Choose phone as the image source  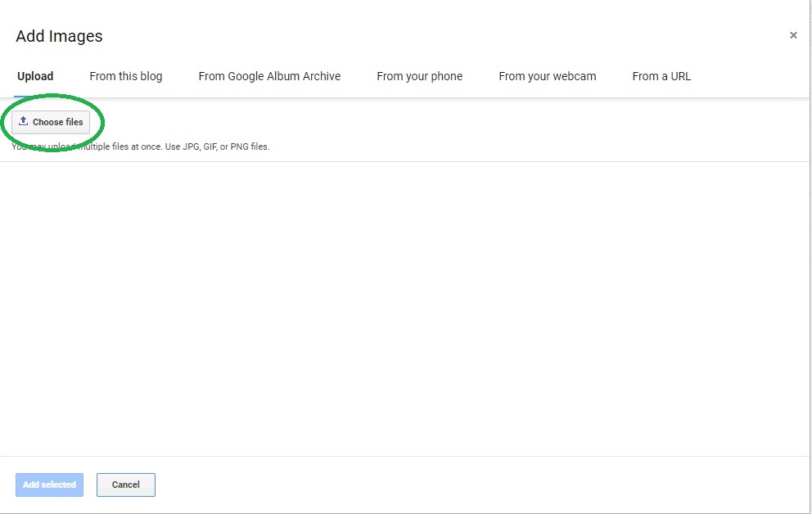(x=419, y=76)
